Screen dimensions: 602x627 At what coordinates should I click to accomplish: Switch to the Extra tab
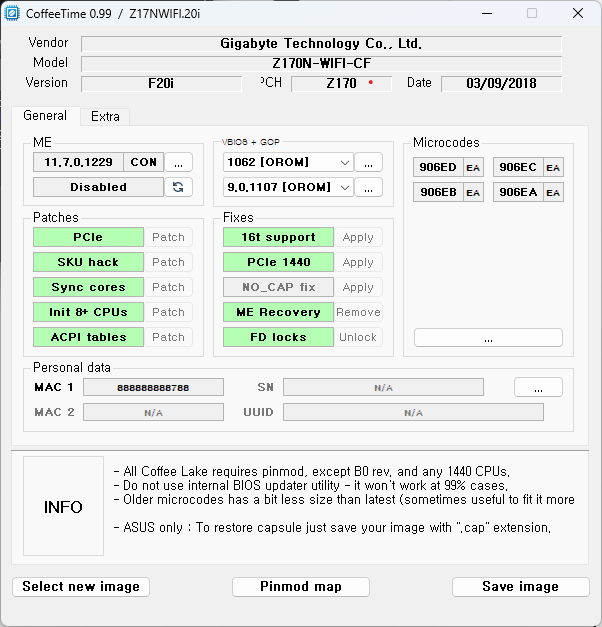pyautogui.click(x=105, y=116)
